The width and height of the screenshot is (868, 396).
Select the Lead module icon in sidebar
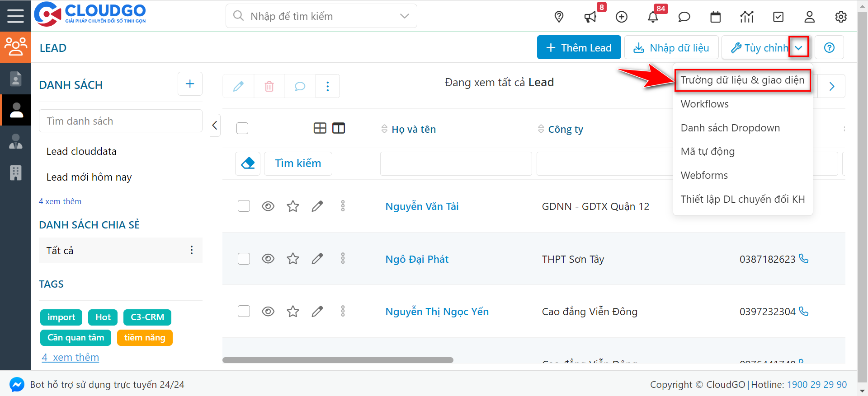point(15,47)
